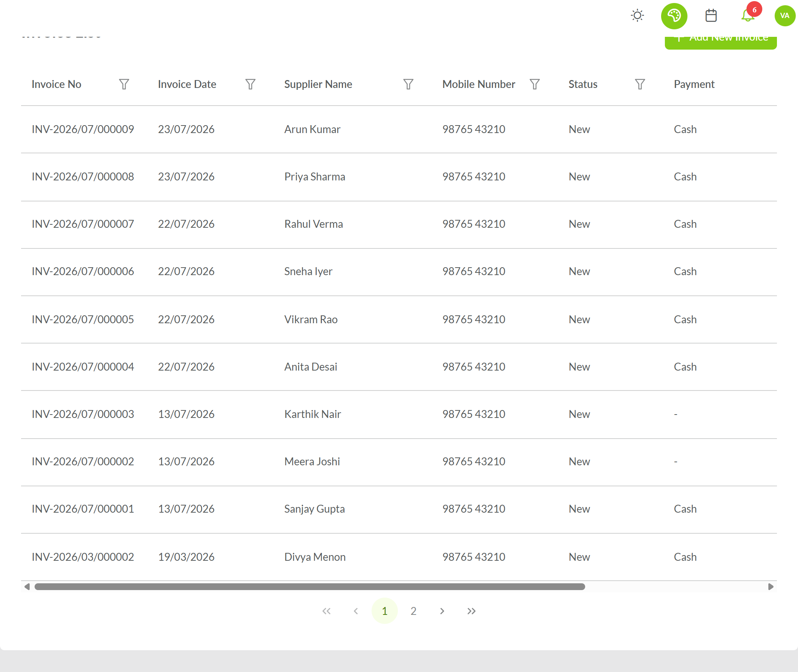This screenshot has height=672, width=798.
Task: Sort by Supplier Name header
Action: point(318,84)
